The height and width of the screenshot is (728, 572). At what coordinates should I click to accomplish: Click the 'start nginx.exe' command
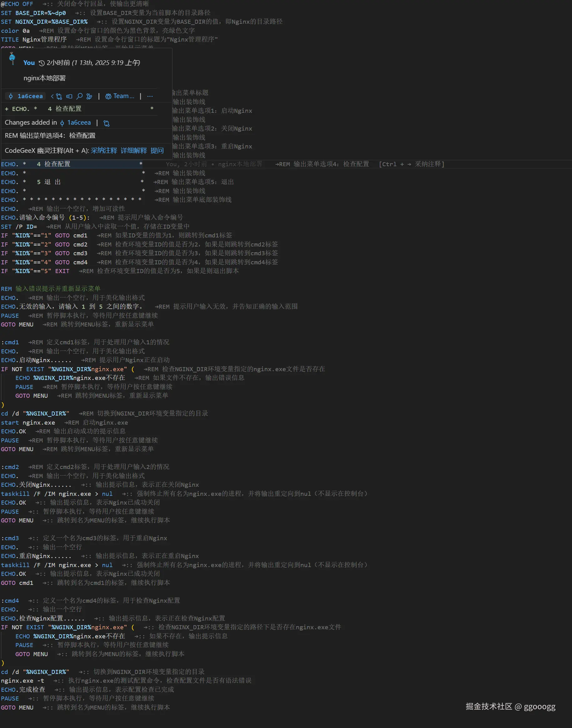coord(28,423)
